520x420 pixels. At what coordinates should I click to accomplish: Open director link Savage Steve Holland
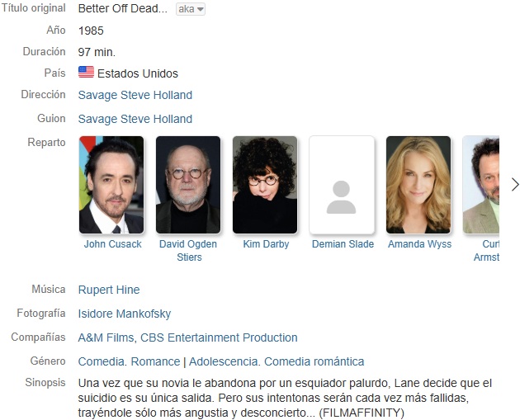click(x=135, y=95)
